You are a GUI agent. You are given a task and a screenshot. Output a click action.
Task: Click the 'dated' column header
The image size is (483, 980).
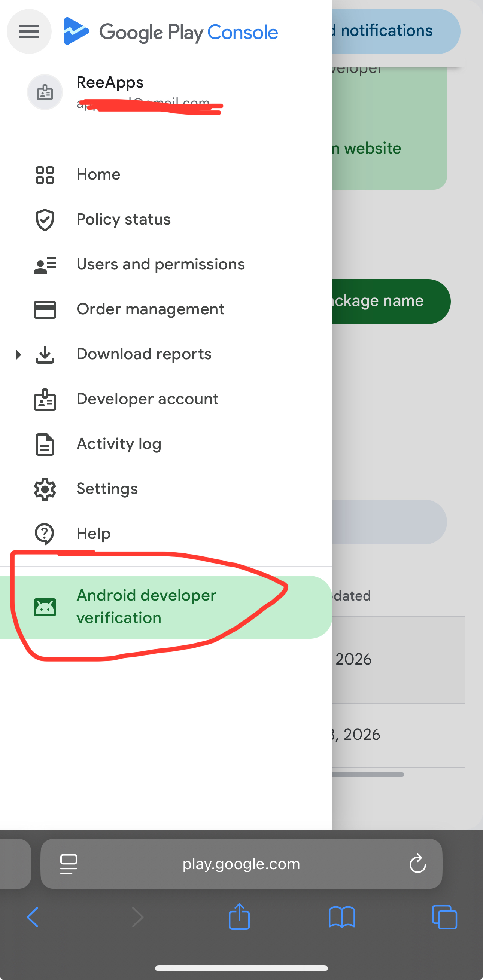352,596
